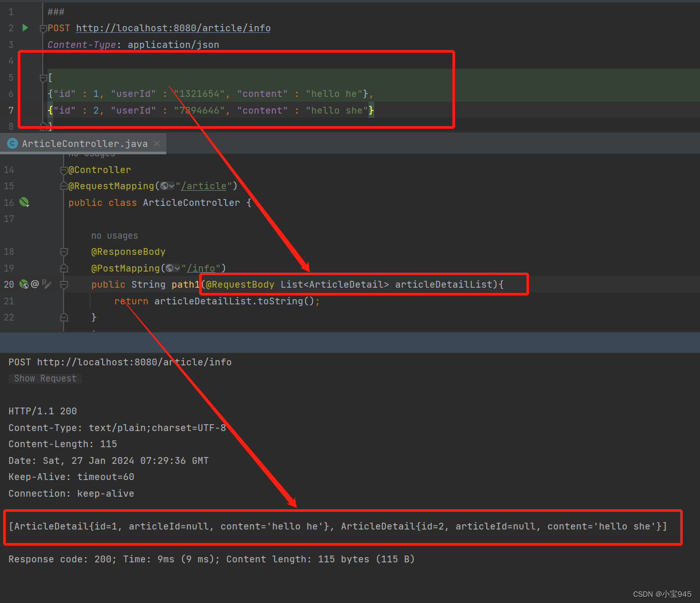Open the localhost:8080/article/info URL in the request editor
Viewport: 700px width, 603px height.
click(173, 28)
